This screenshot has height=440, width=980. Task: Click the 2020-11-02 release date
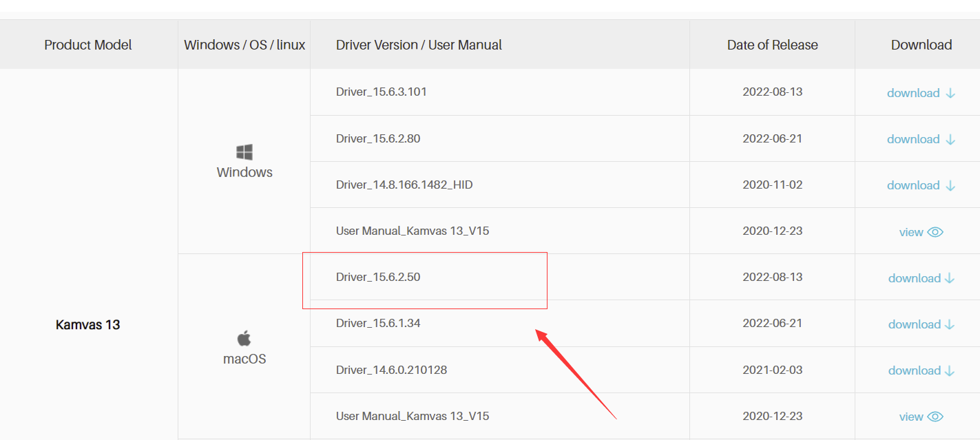(x=773, y=185)
